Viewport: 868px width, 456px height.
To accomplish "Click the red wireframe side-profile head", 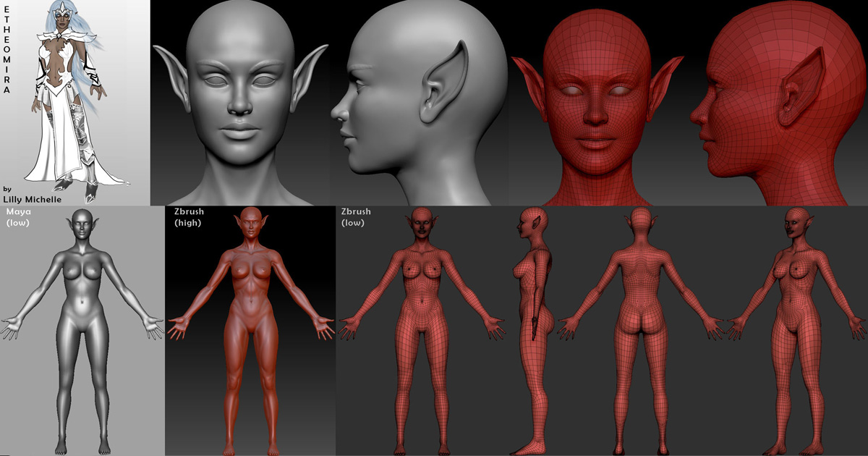I will [779, 103].
